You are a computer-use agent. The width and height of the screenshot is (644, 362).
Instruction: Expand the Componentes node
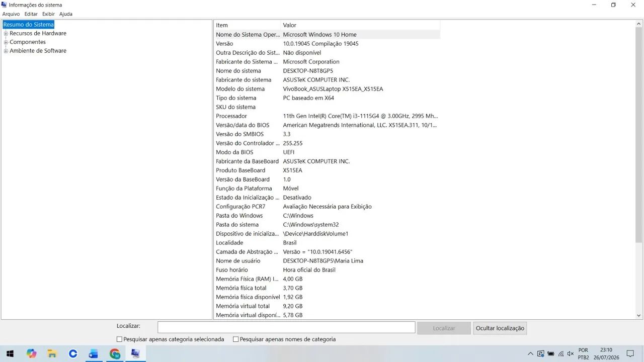(x=6, y=42)
